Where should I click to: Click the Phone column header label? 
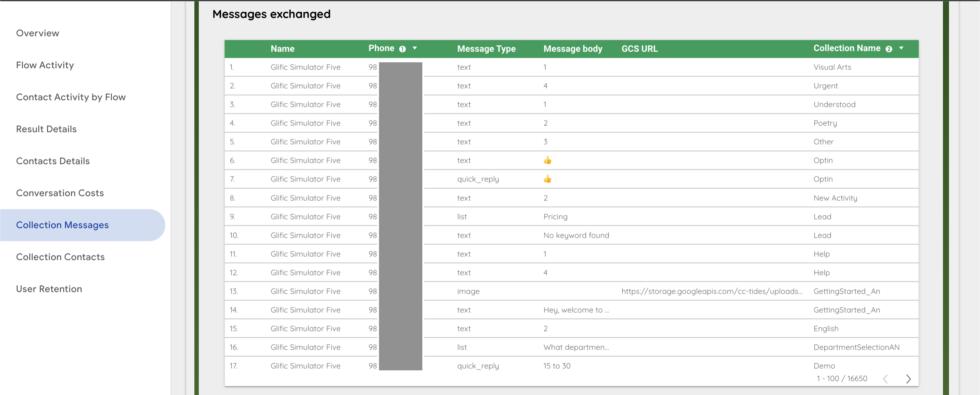click(381, 48)
